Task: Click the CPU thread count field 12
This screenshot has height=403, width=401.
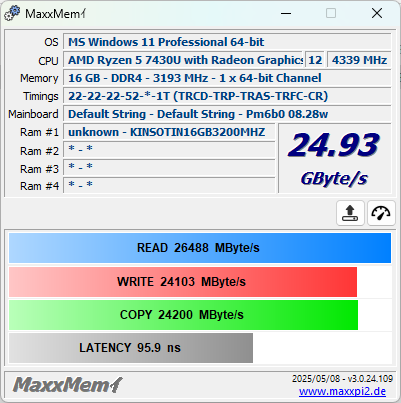Action: click(315, 60)
